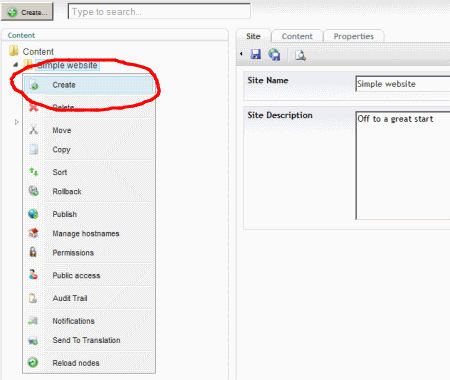The image size is (450, 380).
Task: Click the Audit Trail document icon
Action: pyautogui.click(x=33, y=298)
